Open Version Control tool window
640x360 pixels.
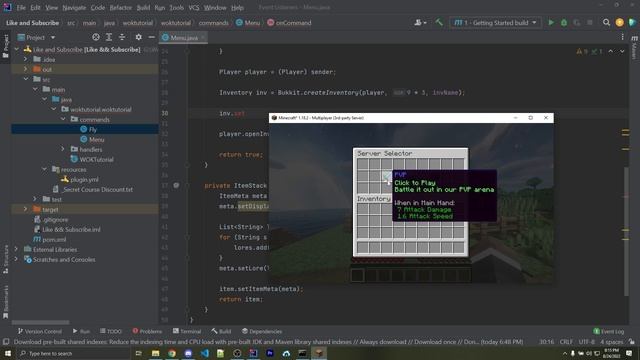click(x=40, y=331)
